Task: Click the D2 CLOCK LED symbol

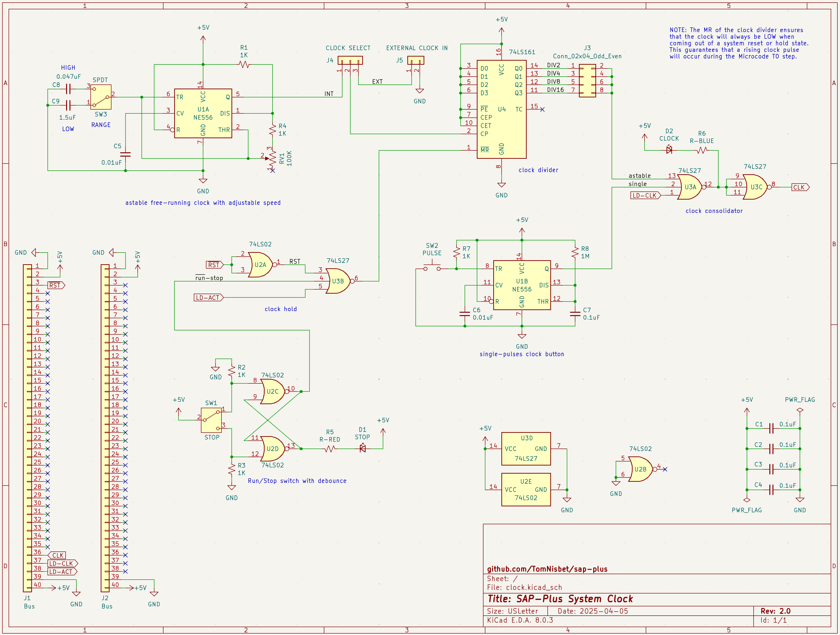Action: [669, 150]
